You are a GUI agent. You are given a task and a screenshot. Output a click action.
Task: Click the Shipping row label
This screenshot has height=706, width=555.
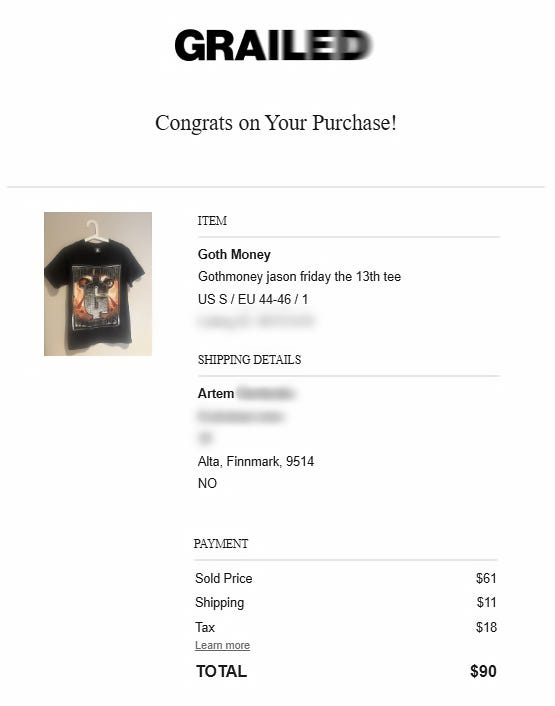coord(220,602)
